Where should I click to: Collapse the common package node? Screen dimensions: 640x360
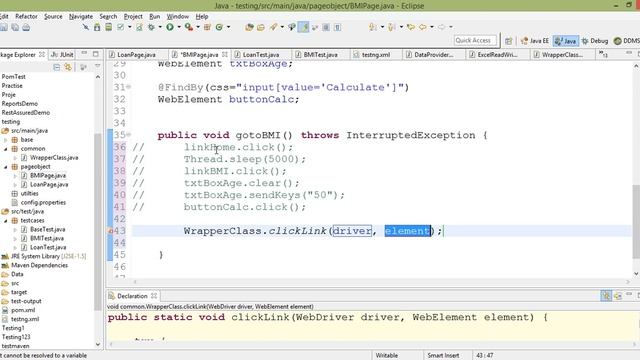[6, 149]
